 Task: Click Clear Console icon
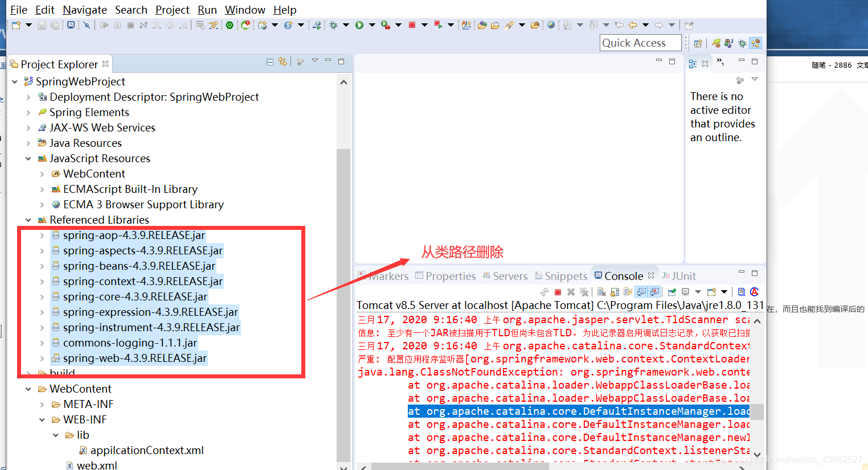point(601,292)
